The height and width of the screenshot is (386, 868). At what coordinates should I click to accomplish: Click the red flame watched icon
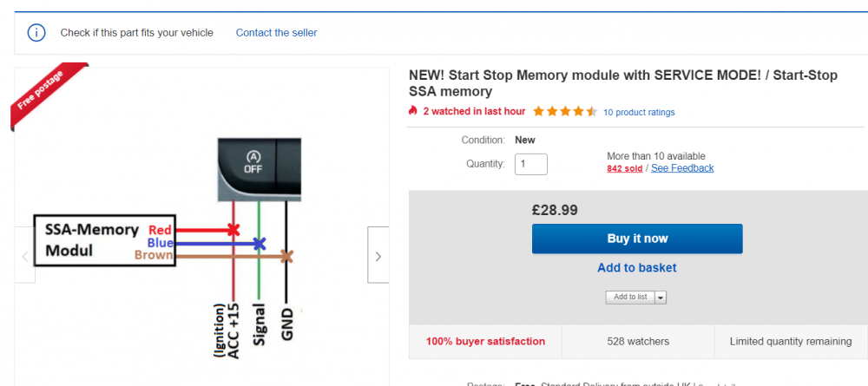pyautogui.click(x=412, y=111)
